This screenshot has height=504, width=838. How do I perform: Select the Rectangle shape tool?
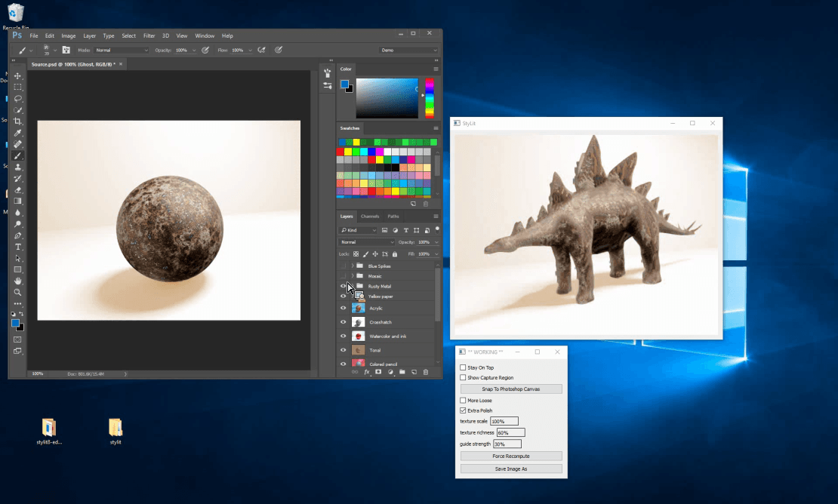pyautogui.click(x=17, y=269)
